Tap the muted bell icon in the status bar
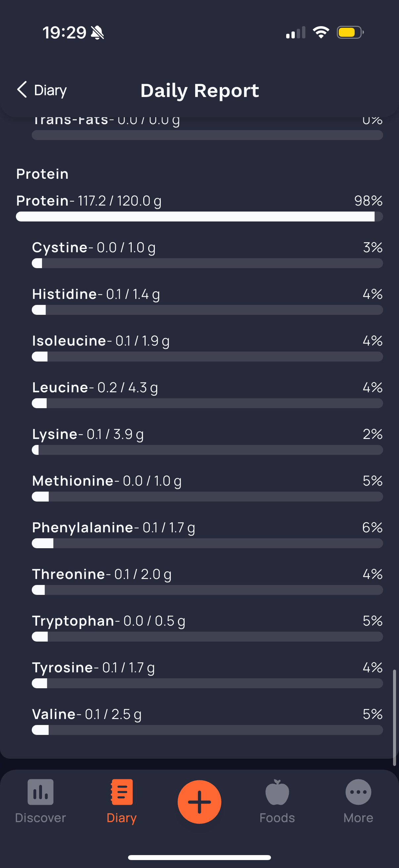Screen dimensions: 399x868 98,33
